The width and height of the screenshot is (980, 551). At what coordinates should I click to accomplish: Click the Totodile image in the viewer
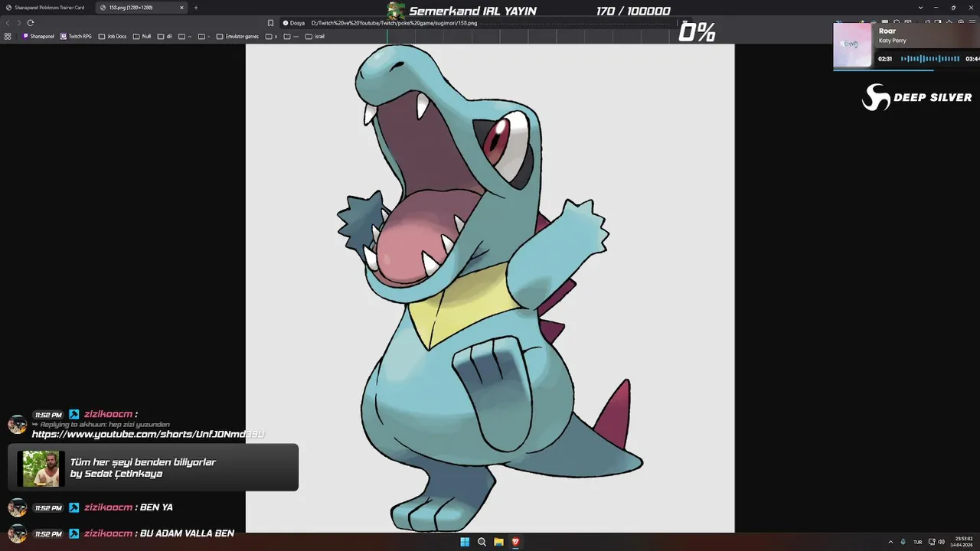490,288
